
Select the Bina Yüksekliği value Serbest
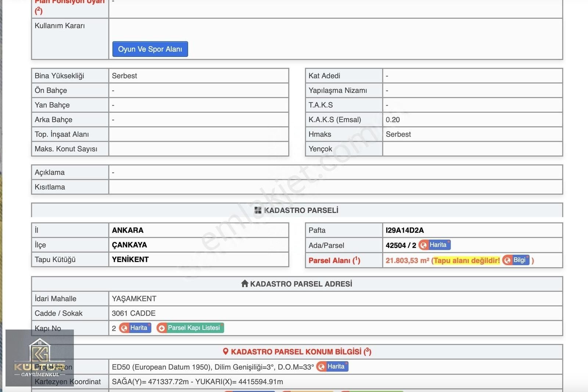click(124, 76)
